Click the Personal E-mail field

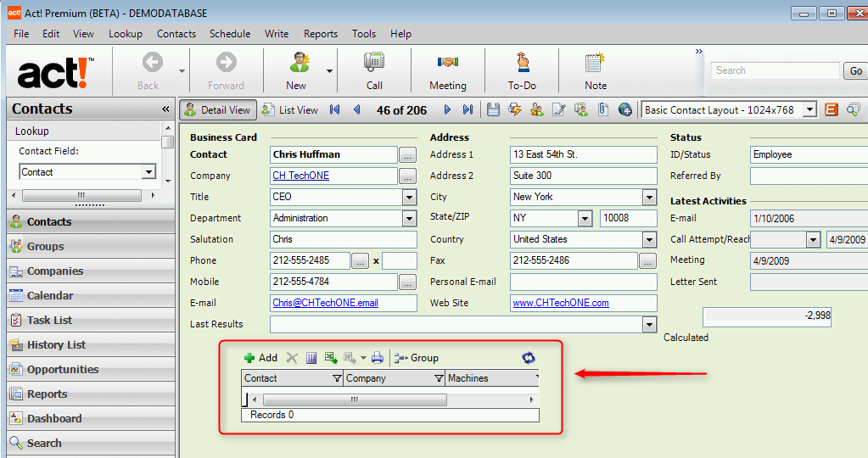tap(584, 282)
